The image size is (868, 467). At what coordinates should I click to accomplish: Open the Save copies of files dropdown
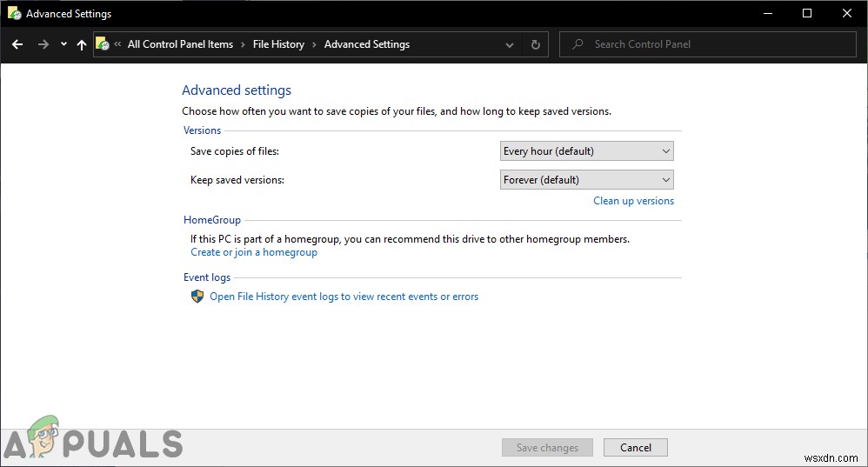(x=587, y=151)
